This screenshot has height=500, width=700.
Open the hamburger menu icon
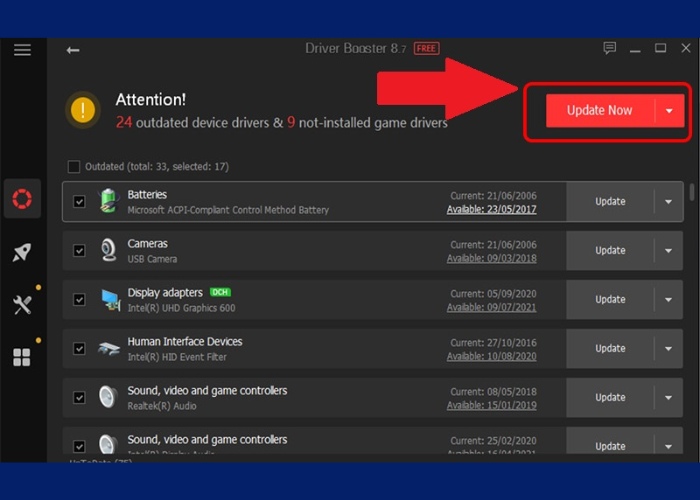(22, 50)
